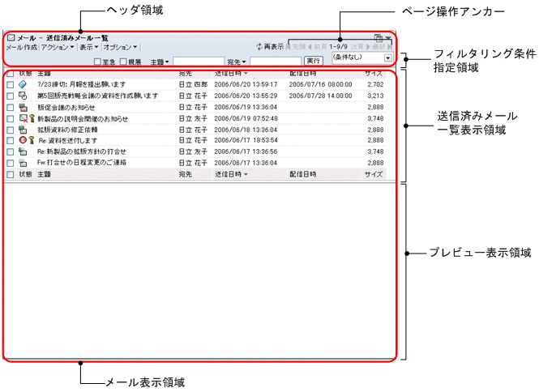Image resolution: width=539 pixels, height=392 pixels.
Task: Click the subject filter text box
Action: point(199,62)
